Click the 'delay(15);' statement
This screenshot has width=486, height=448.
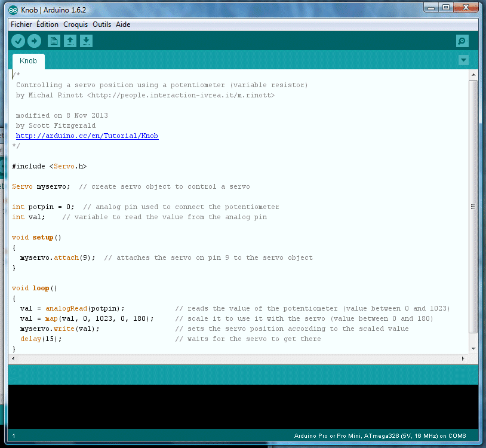41,339
